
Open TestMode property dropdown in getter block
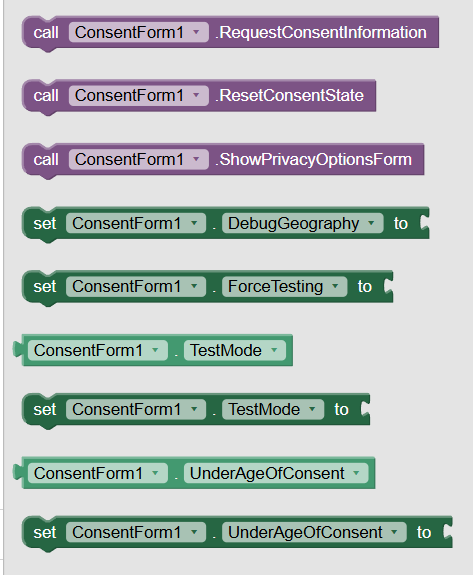(235, 350)
